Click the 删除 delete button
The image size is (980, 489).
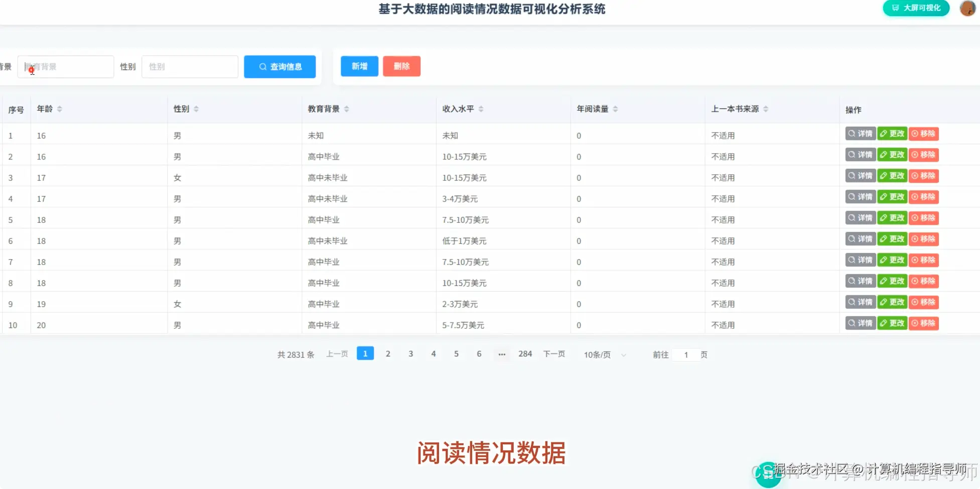point(401,66)
